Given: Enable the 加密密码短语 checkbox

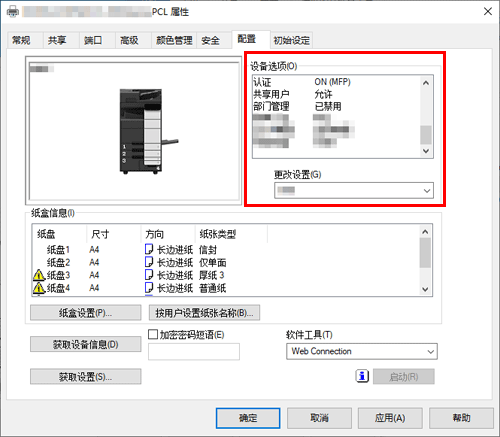Looking at the screenshot, I should point(153,334).
